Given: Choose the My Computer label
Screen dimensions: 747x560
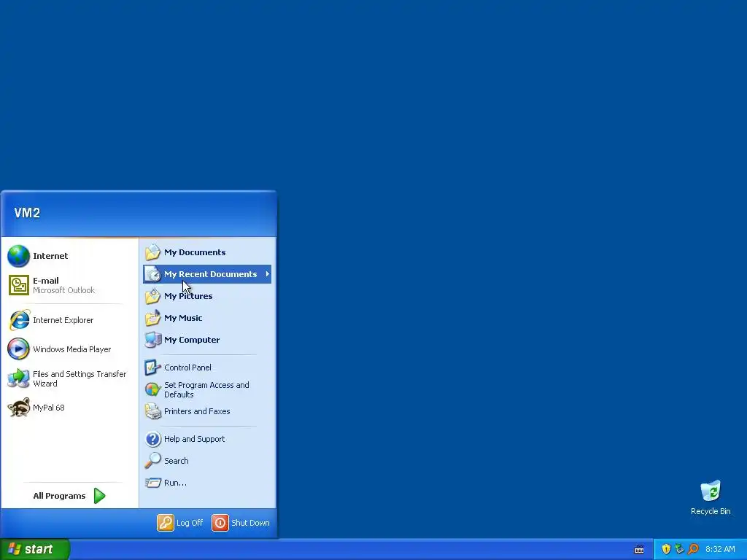Looking at the screenshot, I should tap(192, 340).
